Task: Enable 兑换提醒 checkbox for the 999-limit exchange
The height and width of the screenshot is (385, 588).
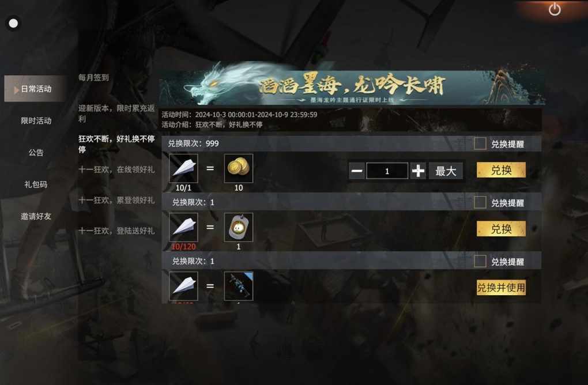Action: point(480,144)
